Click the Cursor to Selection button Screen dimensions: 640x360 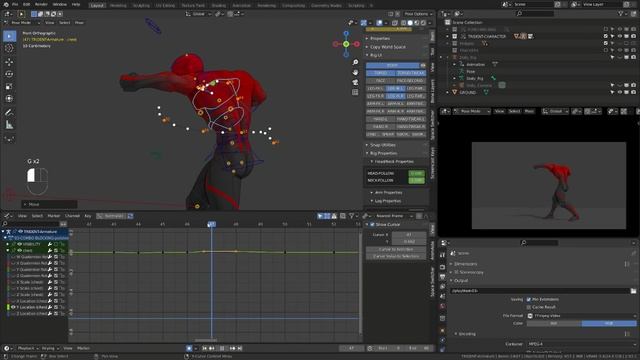point(396,249)
